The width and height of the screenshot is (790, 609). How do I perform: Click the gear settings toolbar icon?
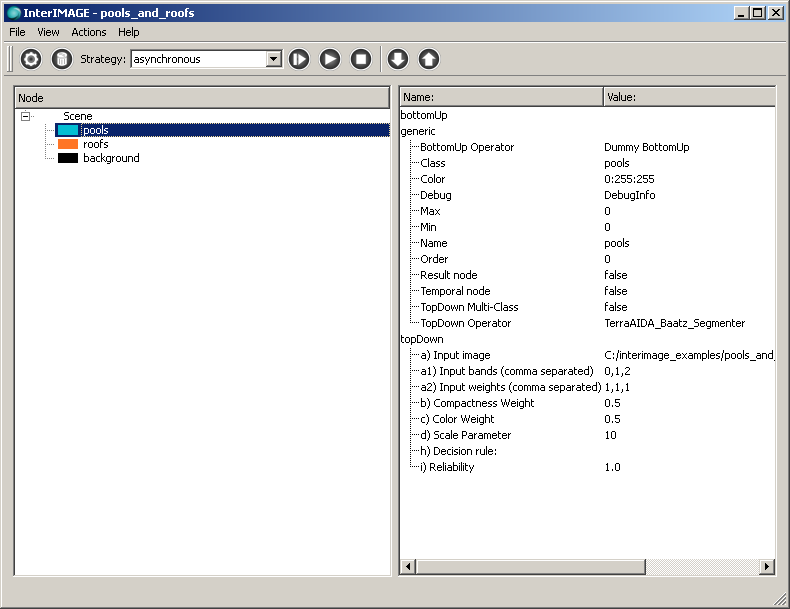[31, 59]
